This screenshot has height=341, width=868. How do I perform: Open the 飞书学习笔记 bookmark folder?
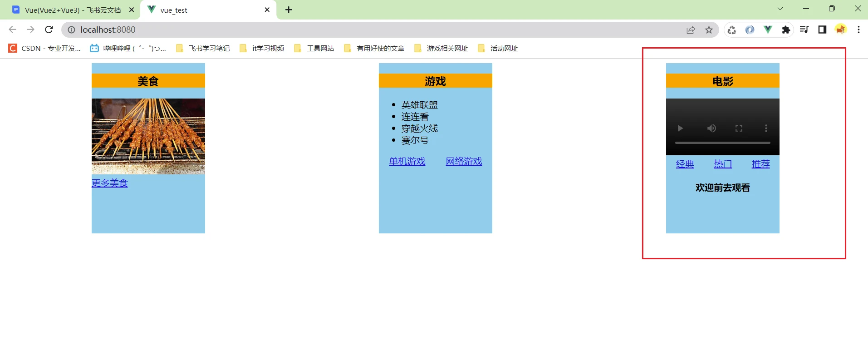pos(203,49)
